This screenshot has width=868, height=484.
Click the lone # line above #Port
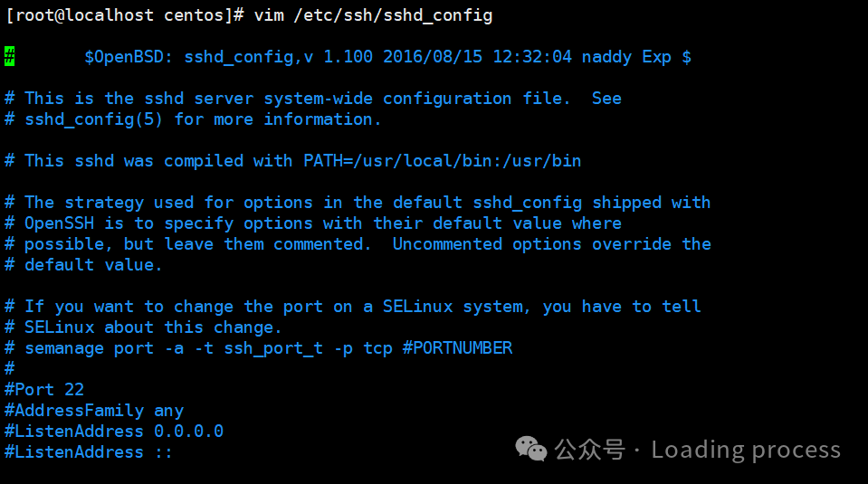pos(9,368)
